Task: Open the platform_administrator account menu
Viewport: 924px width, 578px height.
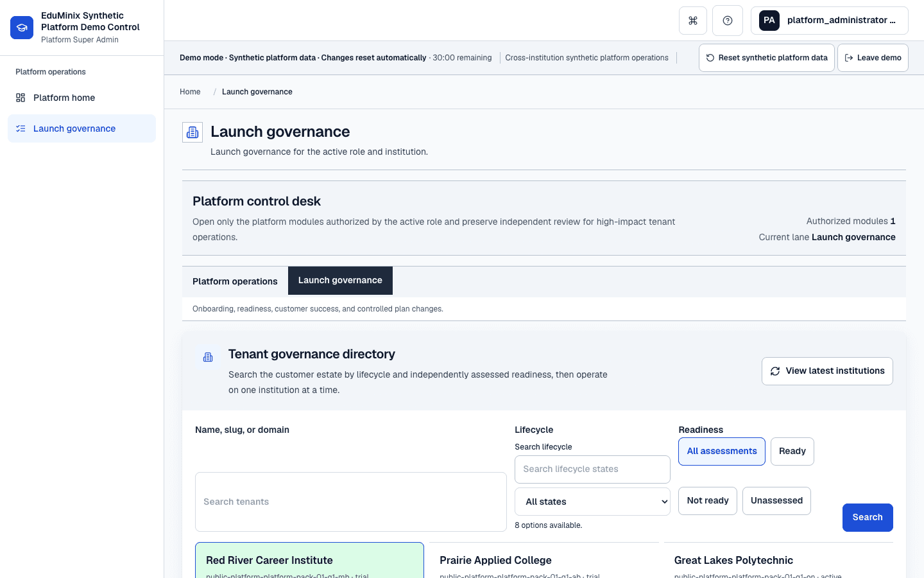Action: click(x=830, y=21)
